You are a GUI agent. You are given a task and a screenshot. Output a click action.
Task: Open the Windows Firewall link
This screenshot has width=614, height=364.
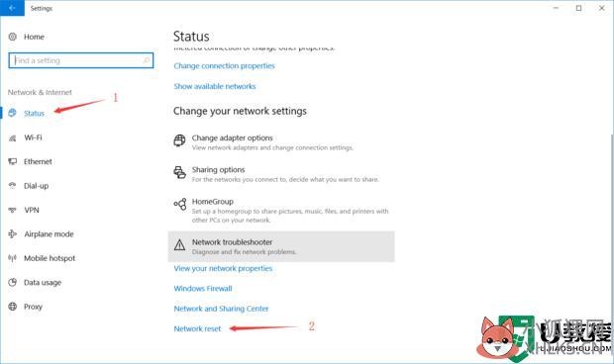coord(203,289)
